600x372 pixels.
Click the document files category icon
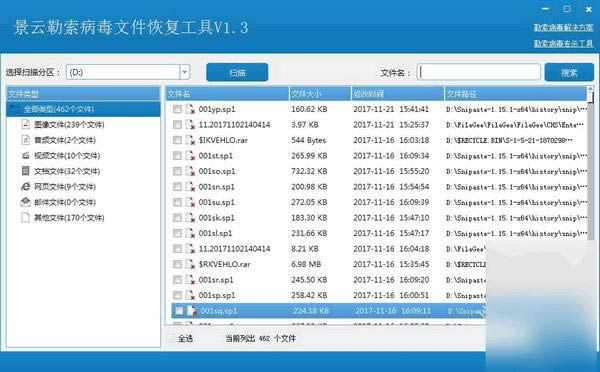tap(25, 171)
